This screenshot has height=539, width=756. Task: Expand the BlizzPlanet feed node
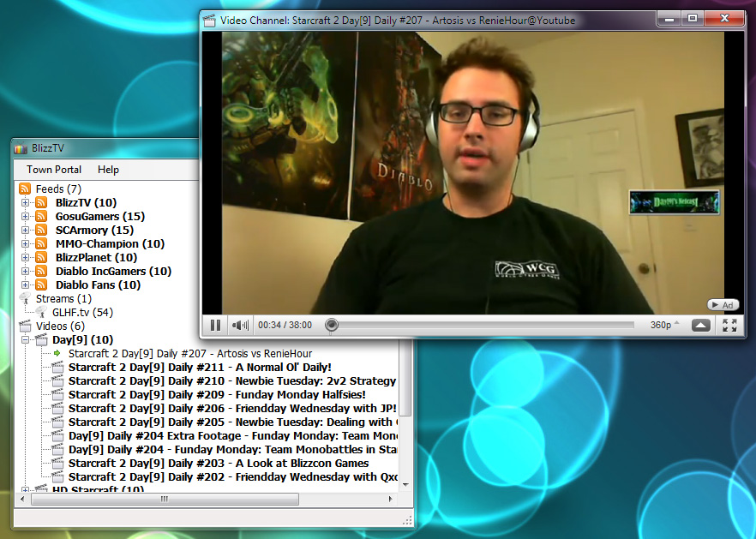click(x=25, y=257)
